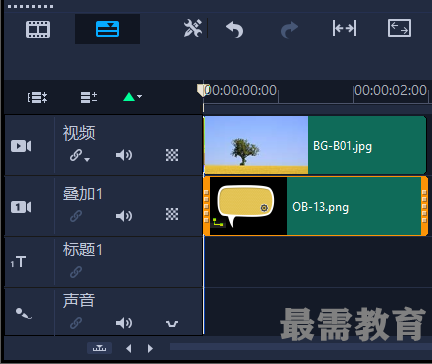Click the Redo arrow

[x=289, y=30]
